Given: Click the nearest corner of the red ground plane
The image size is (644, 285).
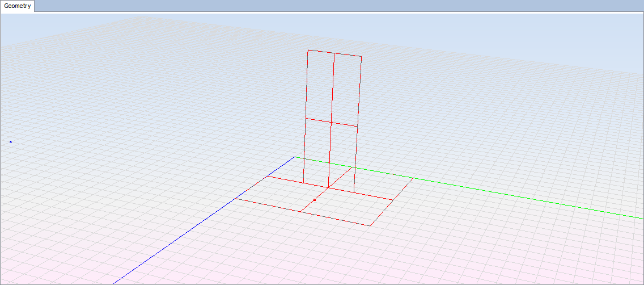Looking at the screenshot, I should 370,226.
